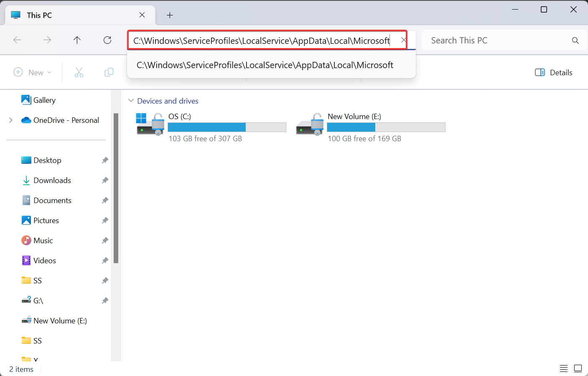Screen dimensions: 588x376
Task: Select the This PC tab
Action: click(x=80, y=15)
